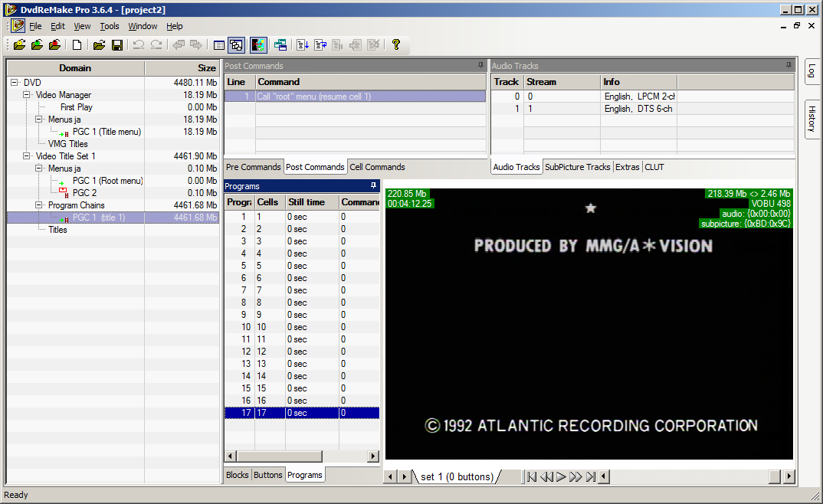823x504 pixels.
Task: Collapse the Program Chains node
Action: click(39, 205)
